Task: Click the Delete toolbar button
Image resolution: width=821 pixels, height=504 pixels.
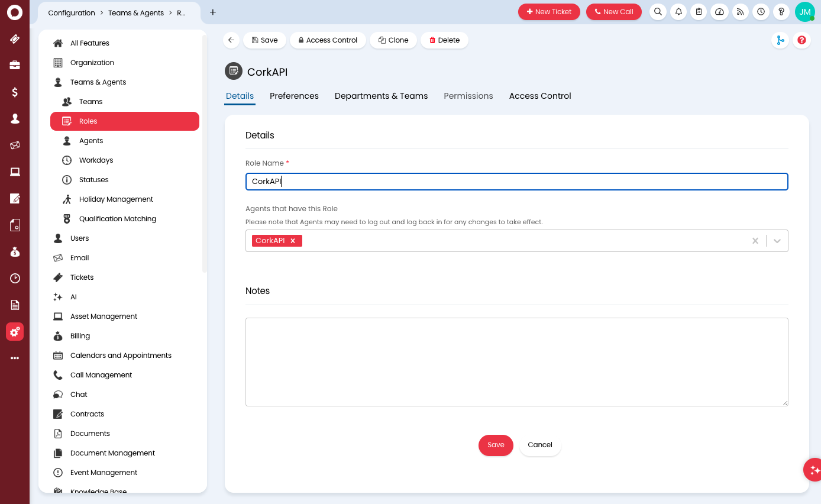Action: point(444,40)
